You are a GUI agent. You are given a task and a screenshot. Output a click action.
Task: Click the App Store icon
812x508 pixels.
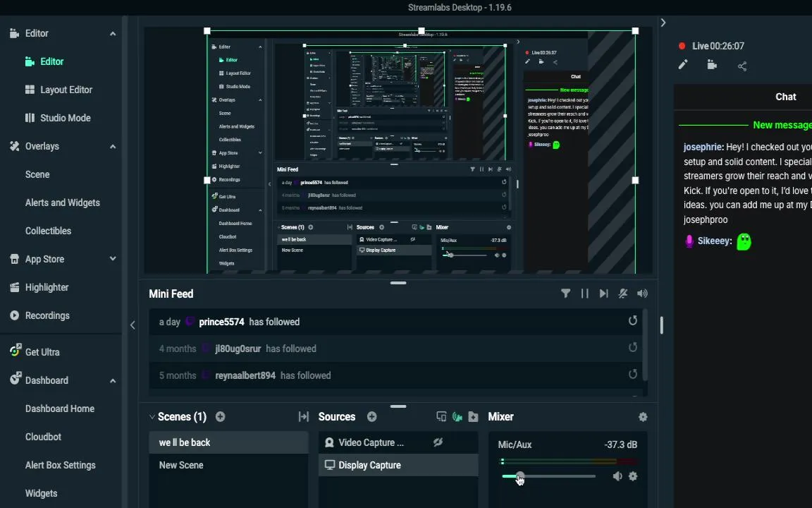point(15,259)
